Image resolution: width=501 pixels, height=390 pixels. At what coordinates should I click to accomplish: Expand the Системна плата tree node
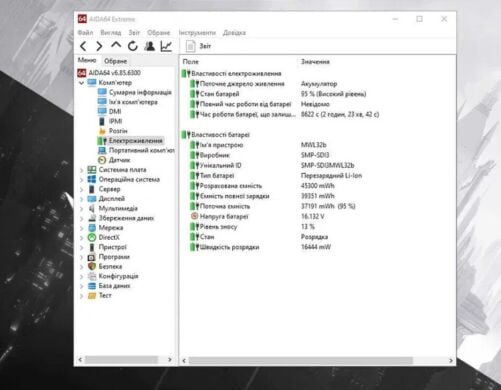[81, 170]
